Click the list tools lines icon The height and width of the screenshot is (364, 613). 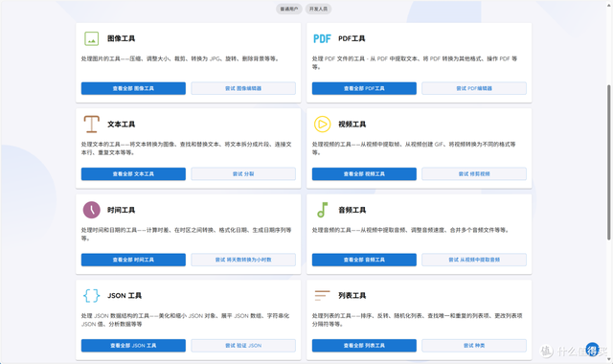click(322, 296)
